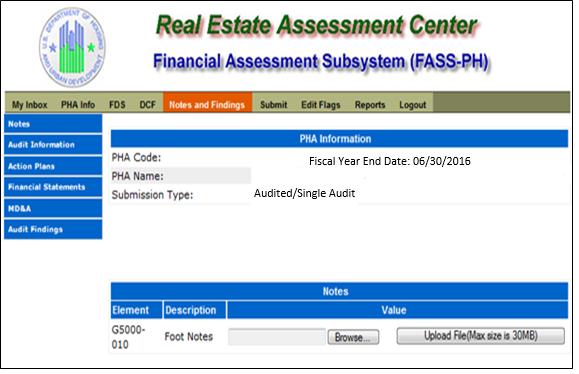
Task: Open the Reports tab
Action: [x=370, y=105]
